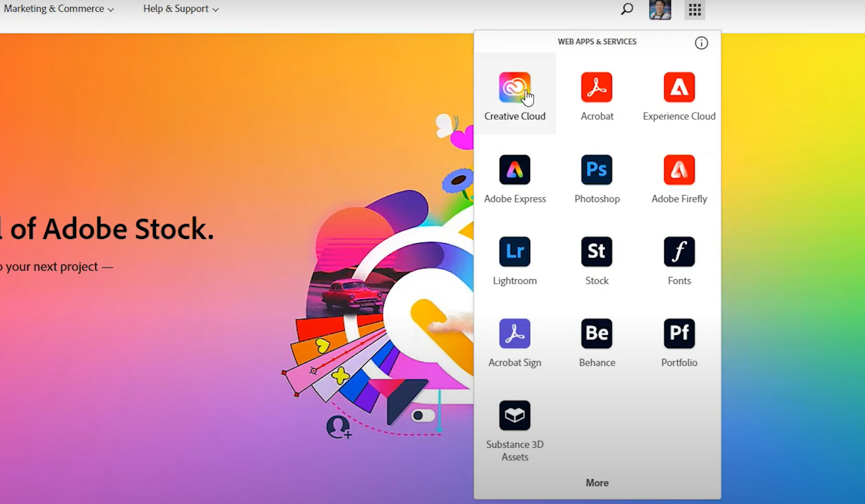Click the More link in apps panel
This screenshot has height=504, width=865.
coord(597,483)
